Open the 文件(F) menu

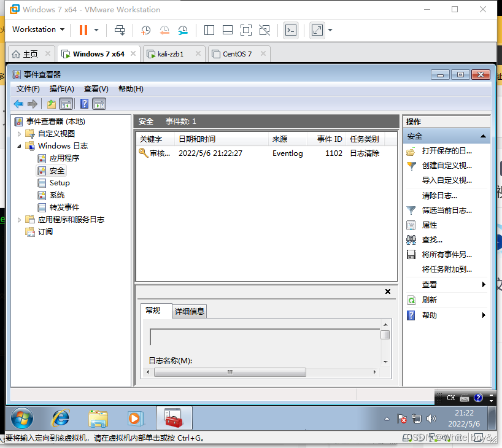pyautogui.click(x=28, y=89)
